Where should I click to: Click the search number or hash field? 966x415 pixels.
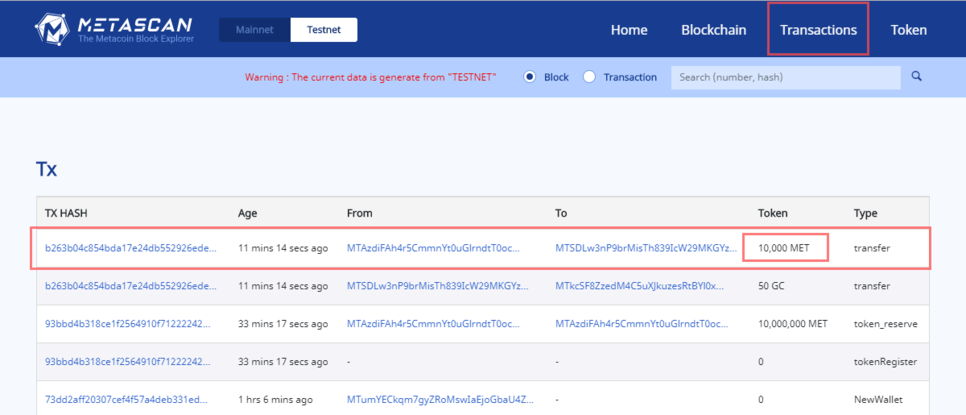click(785, 77)
